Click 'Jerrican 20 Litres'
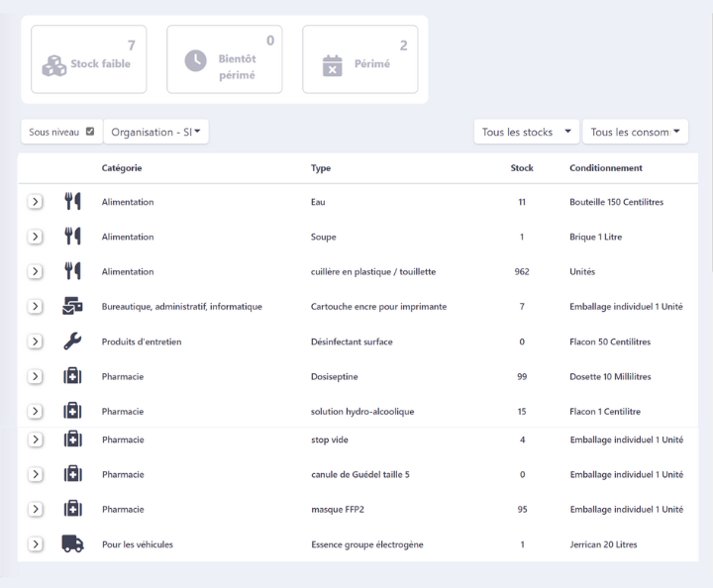The height and width of the screenshot is (588, 713). [603, 544]
